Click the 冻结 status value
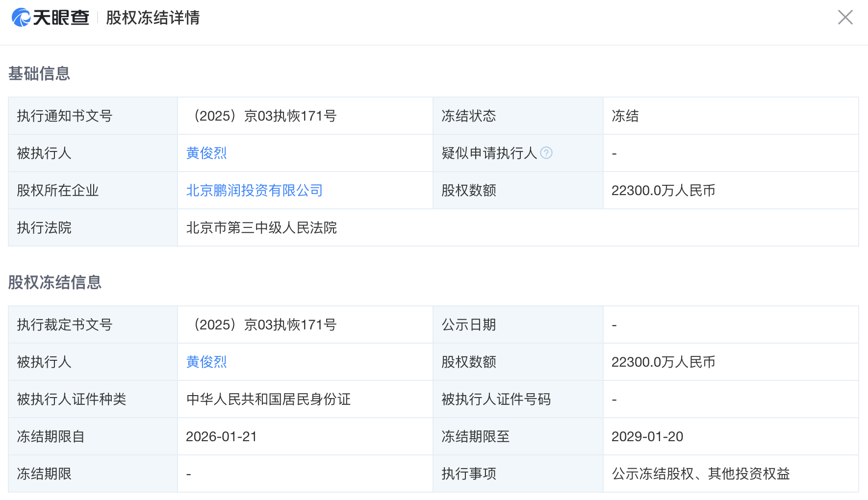 click(x=625, y=116)
